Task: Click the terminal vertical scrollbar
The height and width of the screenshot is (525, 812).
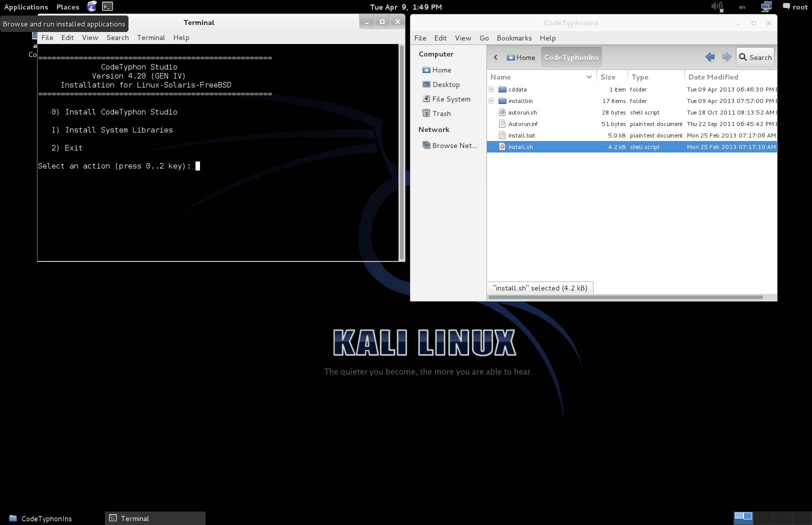Action: 401,152
